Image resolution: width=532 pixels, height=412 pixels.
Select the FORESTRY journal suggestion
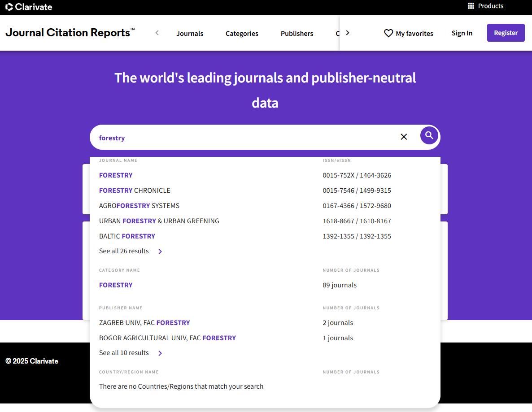[x=116, y=175]
